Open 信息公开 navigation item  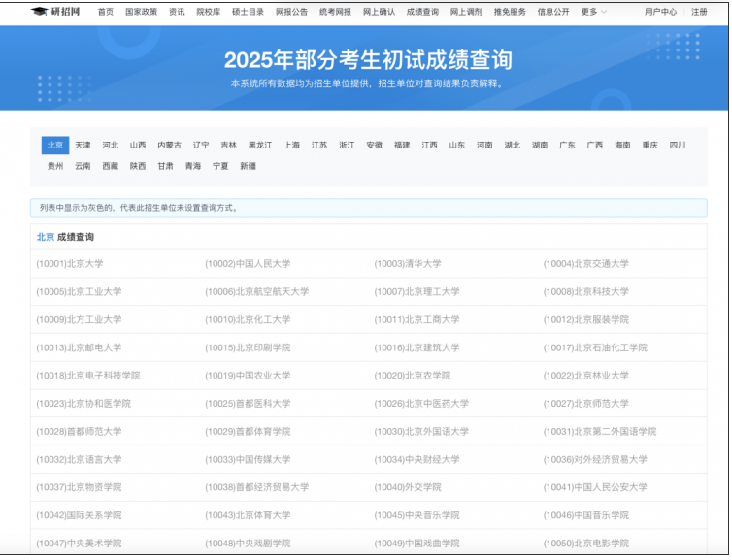click(x=553, y=12)
